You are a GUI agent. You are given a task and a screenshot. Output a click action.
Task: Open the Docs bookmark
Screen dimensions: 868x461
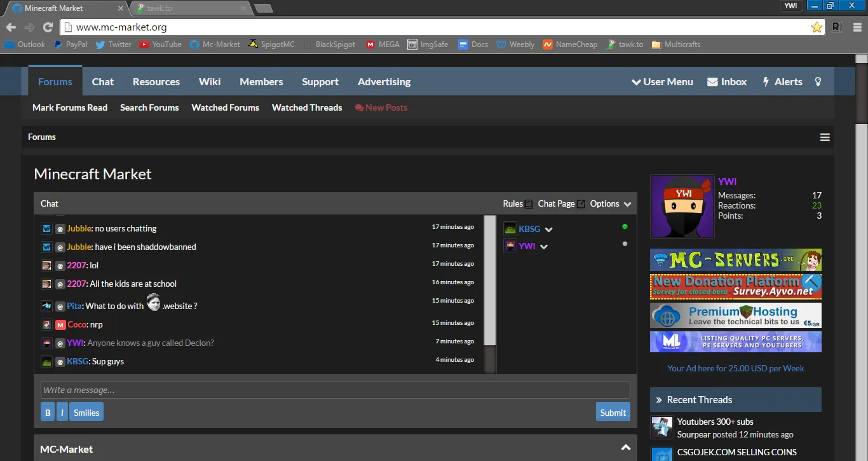tap(473, 45)
